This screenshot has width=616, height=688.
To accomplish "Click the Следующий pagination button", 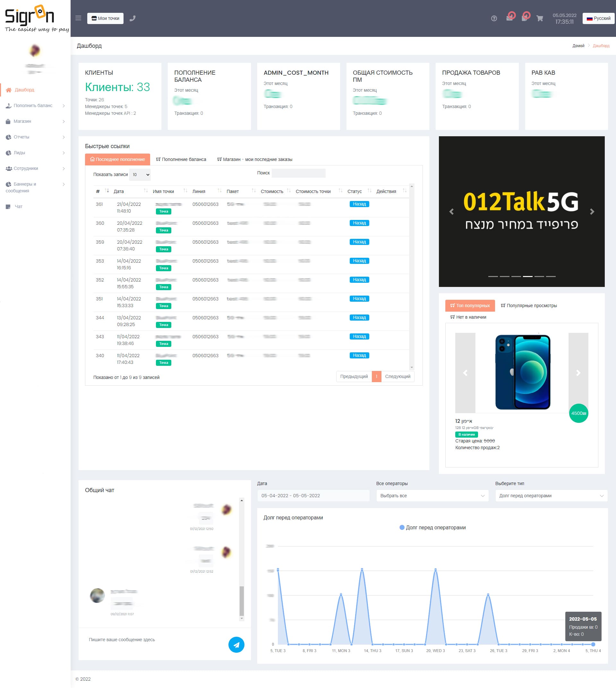I will [398, 377].
